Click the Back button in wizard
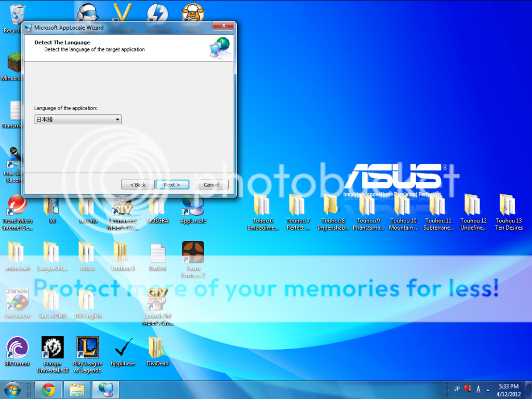This screenshot has height=399, width=532. 138,184
